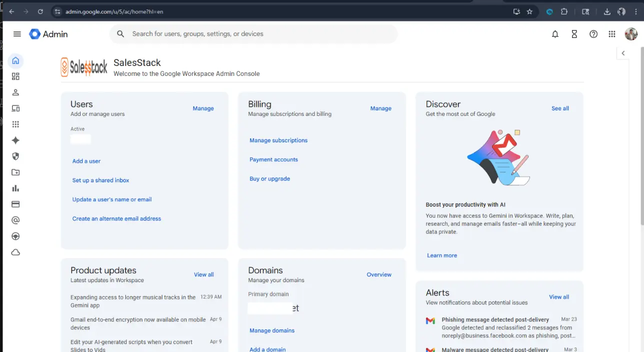Open the browser extensions puzzle icon

click(x=564, y=11)
